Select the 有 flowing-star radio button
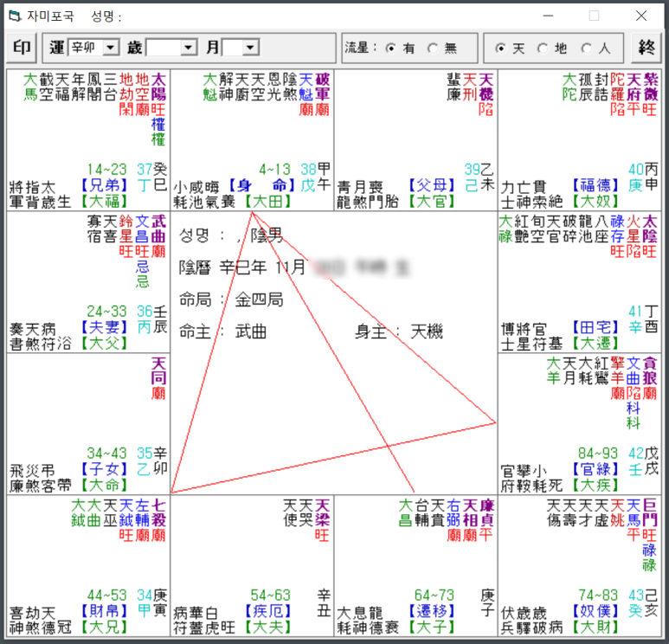 click(390, 48)
